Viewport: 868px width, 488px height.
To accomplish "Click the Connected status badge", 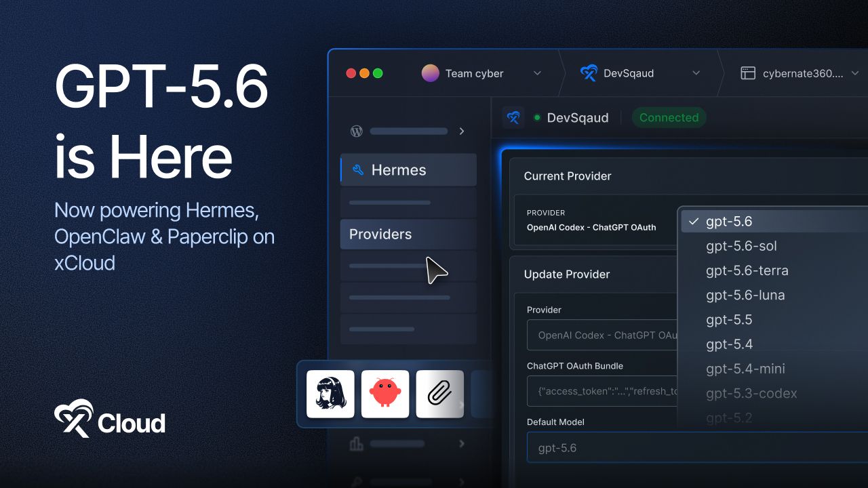I will [669, 117].
